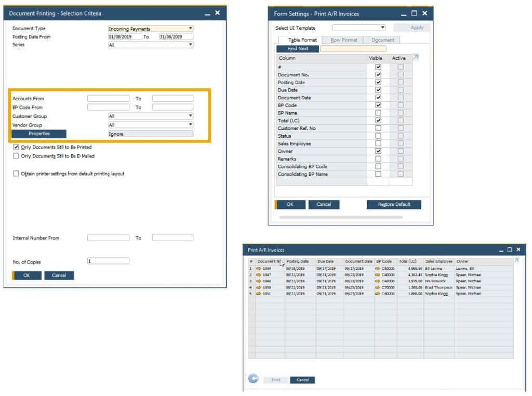532x396 pixels.
Task: Uncheck Only Documents Still to Be Printed
Action: 16,148
